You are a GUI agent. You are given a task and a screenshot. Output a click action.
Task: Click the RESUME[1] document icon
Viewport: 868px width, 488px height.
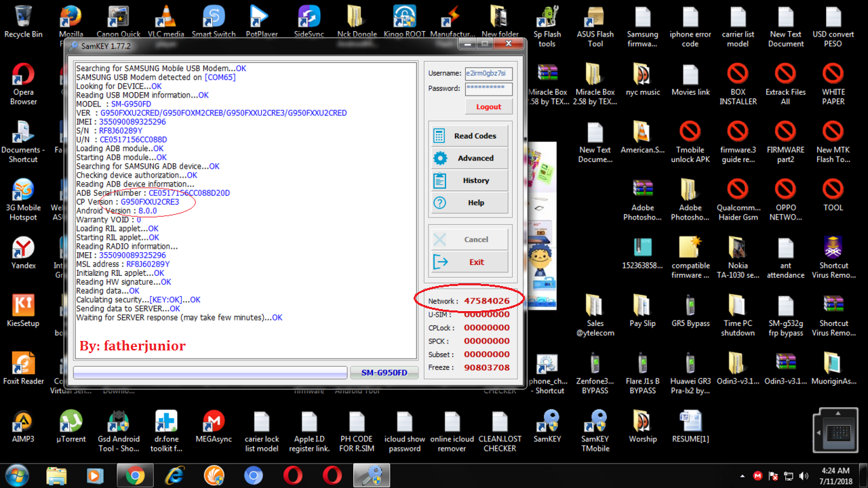pos(690,426)
